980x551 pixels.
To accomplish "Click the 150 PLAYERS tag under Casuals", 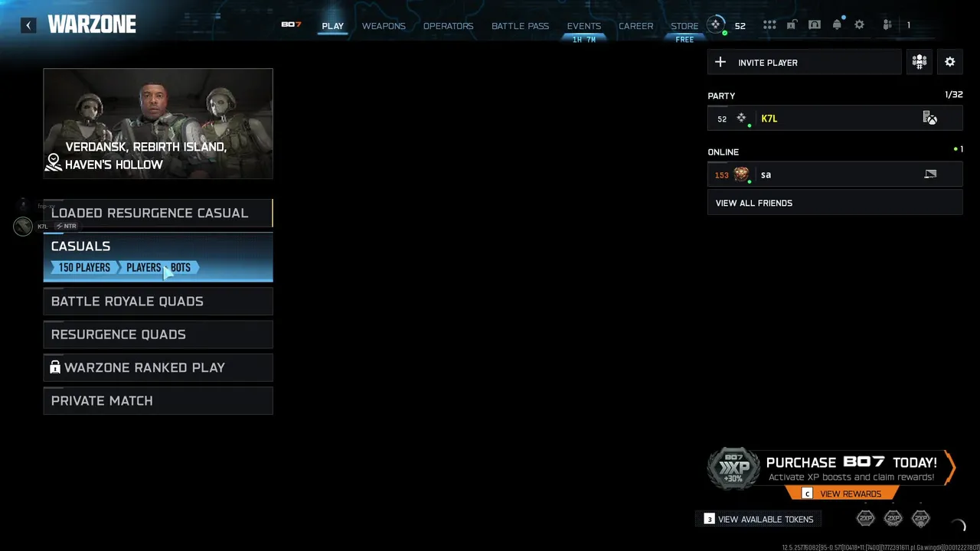I will (x=84, y=267).
